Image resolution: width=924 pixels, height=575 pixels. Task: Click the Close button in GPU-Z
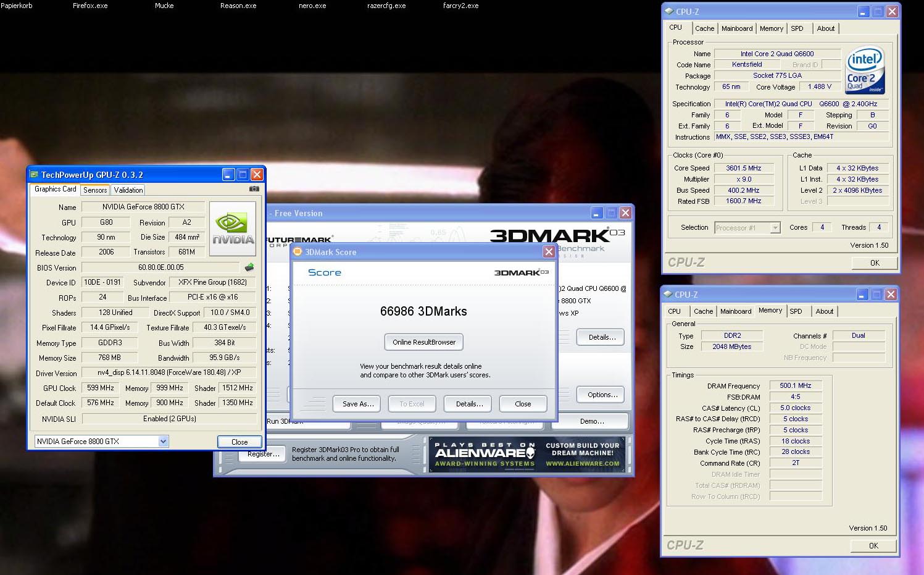pos(239,442)
